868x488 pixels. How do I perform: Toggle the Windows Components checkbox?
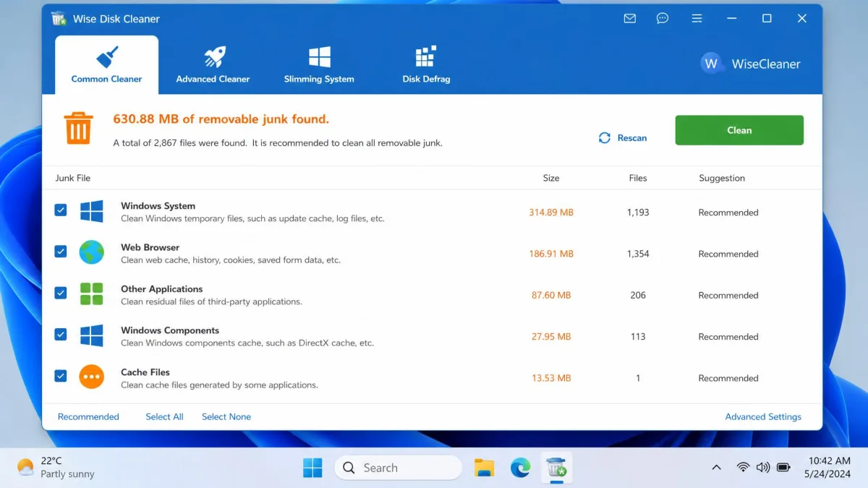click(x=61, y=335)
